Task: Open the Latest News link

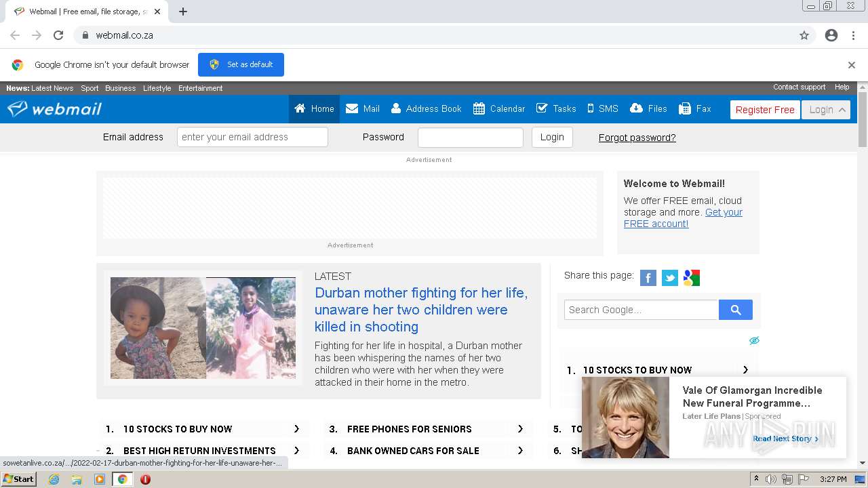Action: coord(52,88)
